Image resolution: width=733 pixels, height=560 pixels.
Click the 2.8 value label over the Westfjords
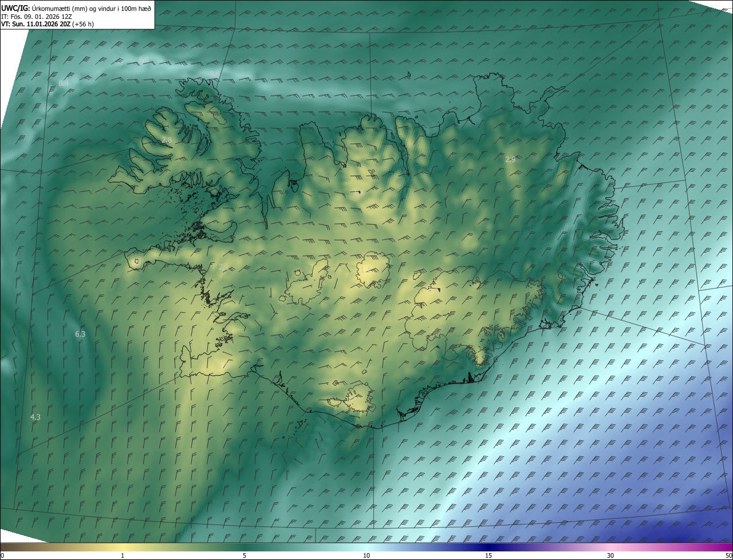coord(167,140)
